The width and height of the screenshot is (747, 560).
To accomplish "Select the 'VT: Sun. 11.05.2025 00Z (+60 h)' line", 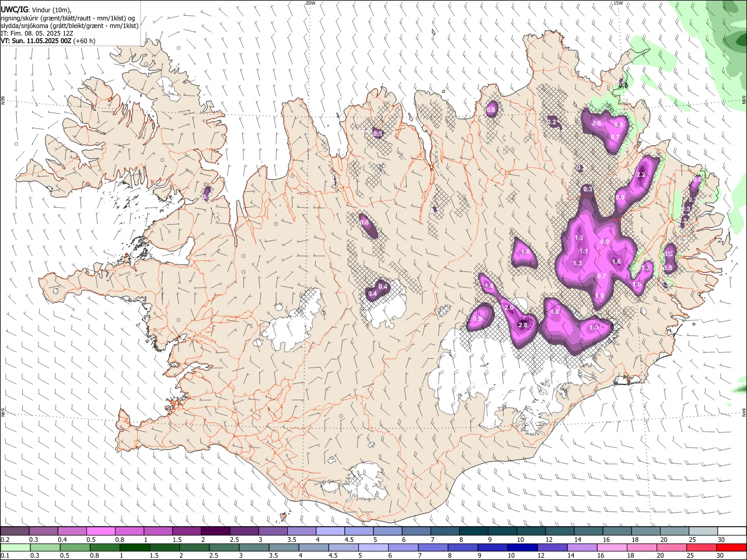I will [48, 41].
